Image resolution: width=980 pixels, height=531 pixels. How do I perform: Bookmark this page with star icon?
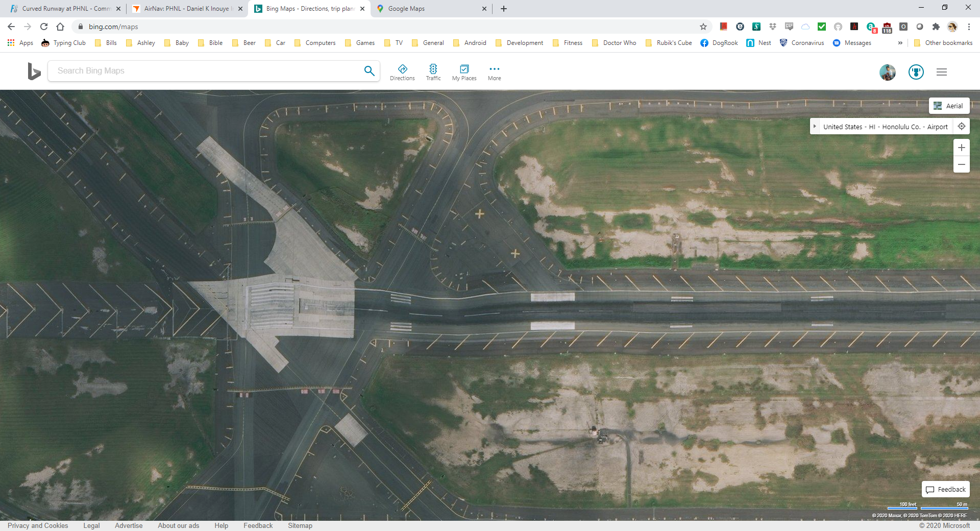tap(703, 27)
